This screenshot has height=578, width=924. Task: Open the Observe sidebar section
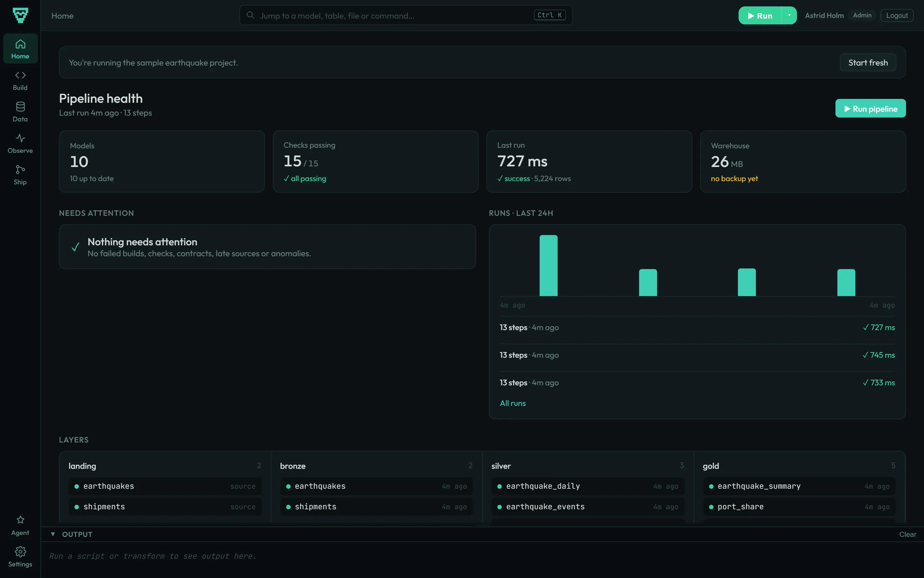[x=20, y=143]
